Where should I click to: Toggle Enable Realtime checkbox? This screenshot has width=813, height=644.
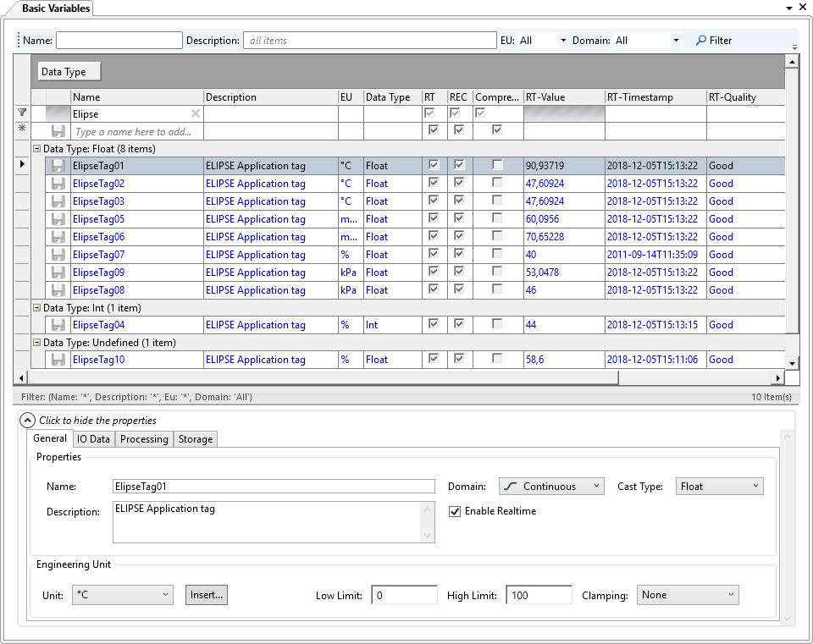(x=456, y=511)
